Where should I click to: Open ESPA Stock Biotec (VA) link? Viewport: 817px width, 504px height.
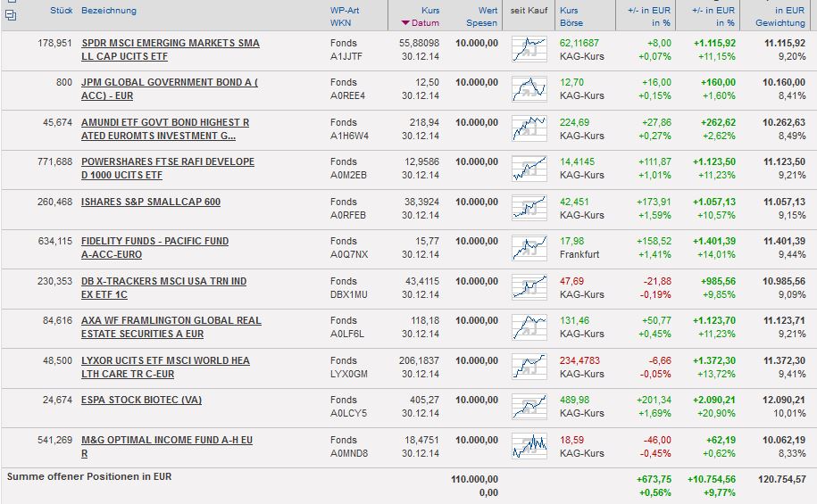coord(141,400)
